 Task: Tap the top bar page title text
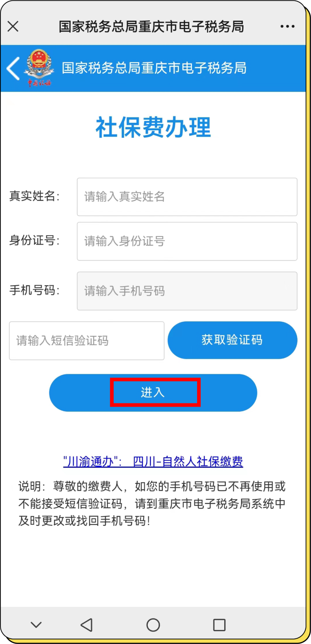coord(151,27)
